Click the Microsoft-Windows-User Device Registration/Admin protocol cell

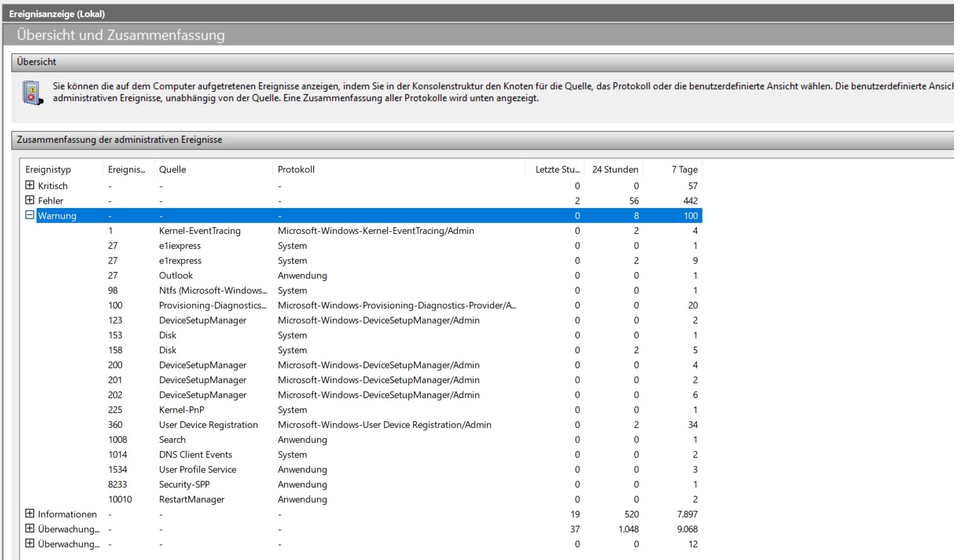(x=385, y=425)
